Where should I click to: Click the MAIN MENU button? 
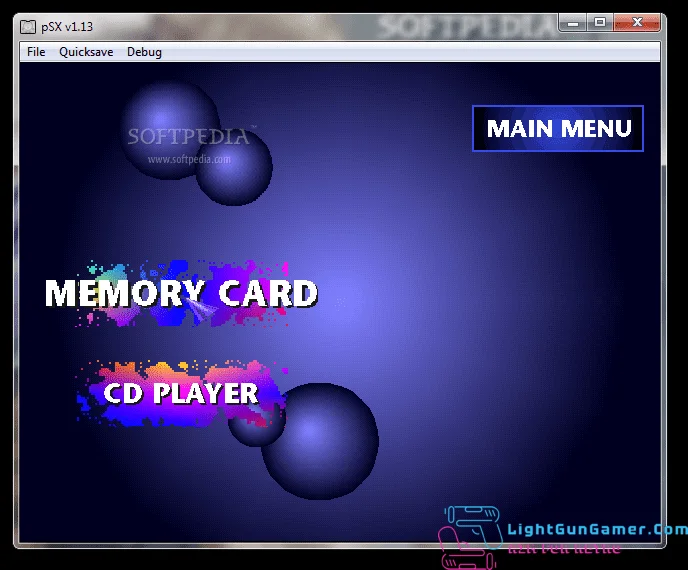click(558, 129)
